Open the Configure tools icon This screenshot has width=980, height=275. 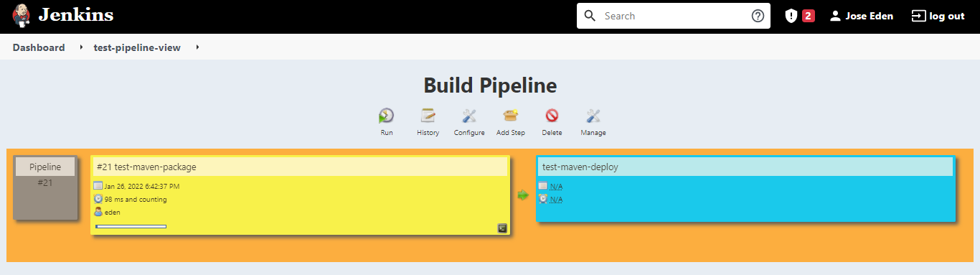469,116
